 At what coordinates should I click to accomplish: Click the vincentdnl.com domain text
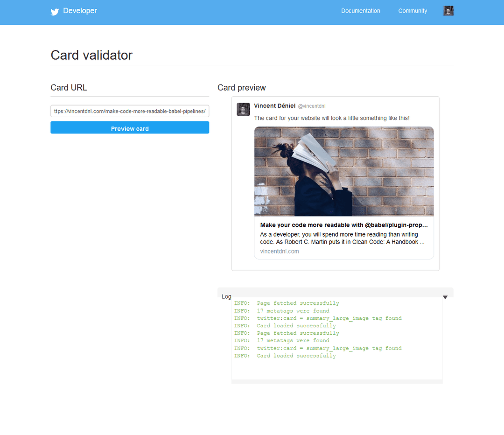280,252
